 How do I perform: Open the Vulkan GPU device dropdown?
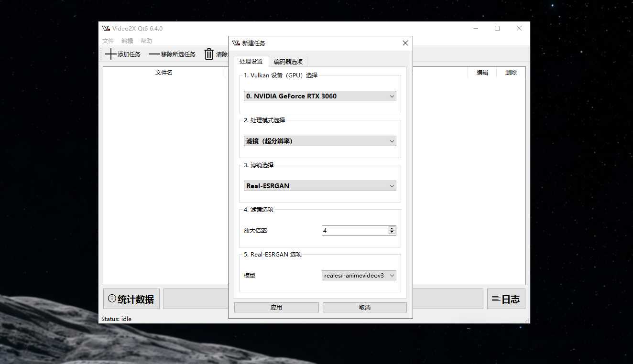click(x=320, y=96)
